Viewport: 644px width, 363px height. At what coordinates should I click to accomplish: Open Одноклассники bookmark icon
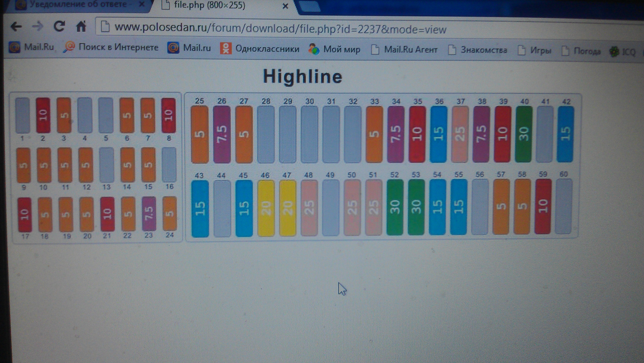pyautogui.click(x=226, y=48)
